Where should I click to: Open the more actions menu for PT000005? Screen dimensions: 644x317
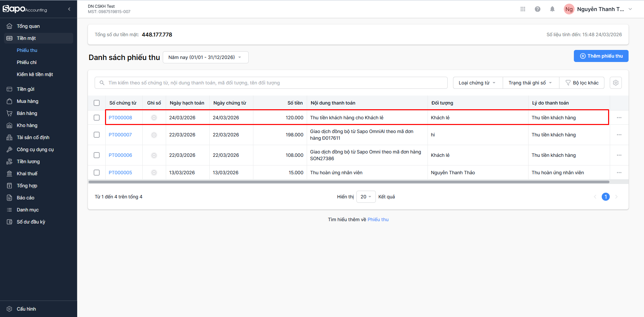pyautogui.click(x=619, y=173)
